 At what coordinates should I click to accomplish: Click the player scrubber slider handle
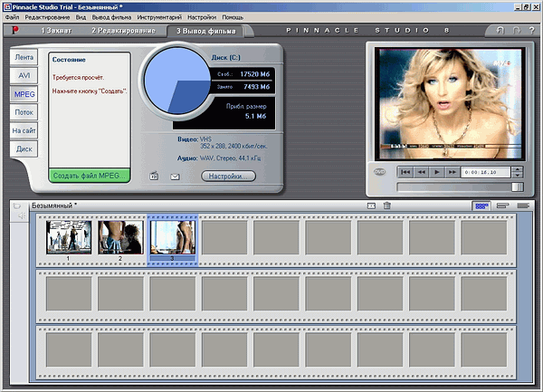point(517,187)
